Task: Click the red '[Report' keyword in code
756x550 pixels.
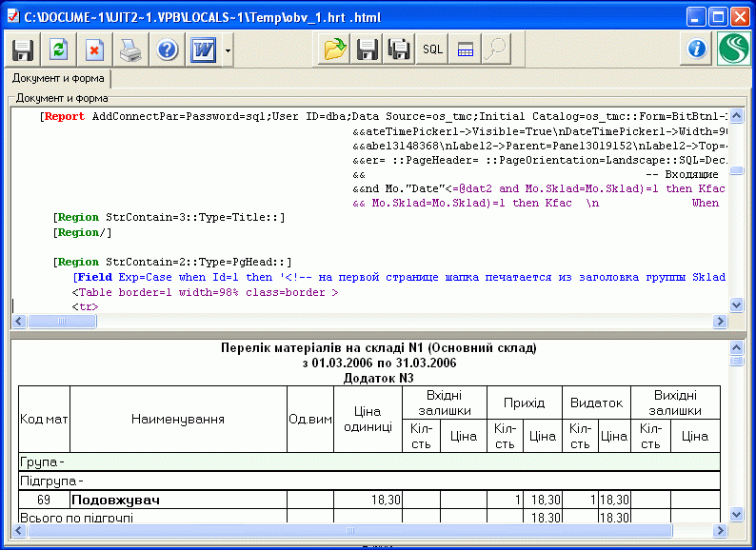Action: pyautogui.click(x=62, y=117)
